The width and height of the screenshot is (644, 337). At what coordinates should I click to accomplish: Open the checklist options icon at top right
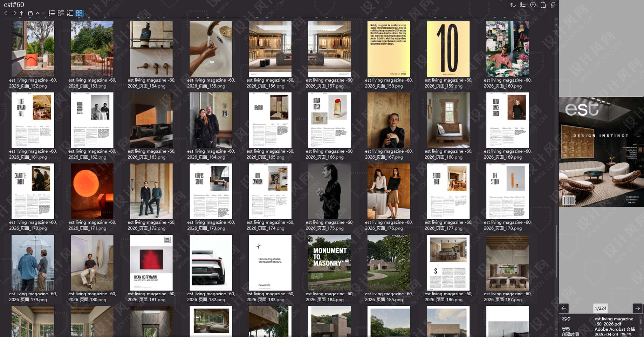coord(523,5)
